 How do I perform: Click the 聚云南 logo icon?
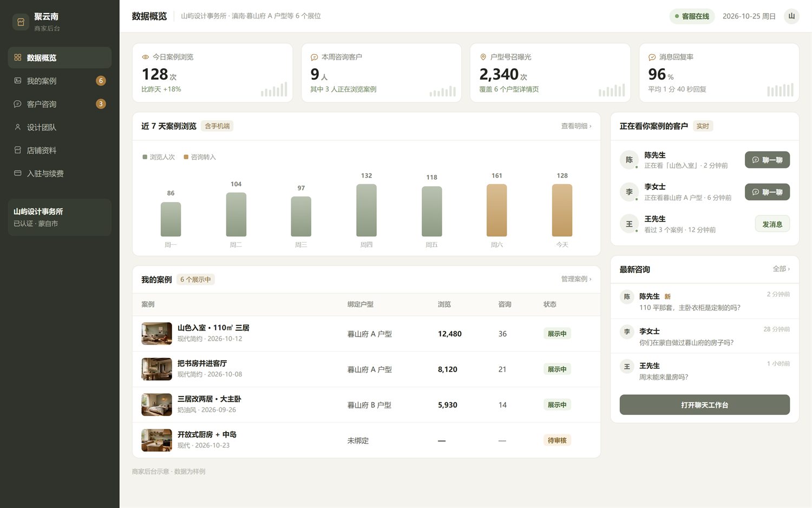pyautogui.click(x=21, y=22)
